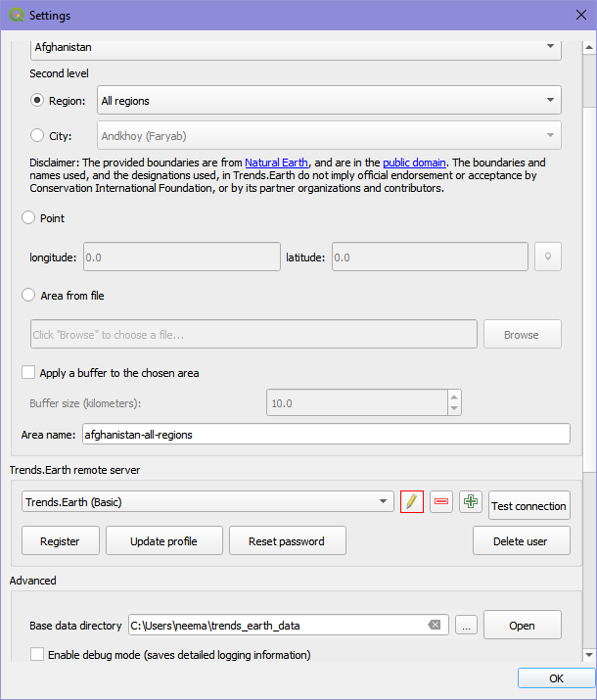Open the Trends.Earth (Basic) server dropdown
The height and width of the screenshot is (700, 597).
[x=207, y=502]
